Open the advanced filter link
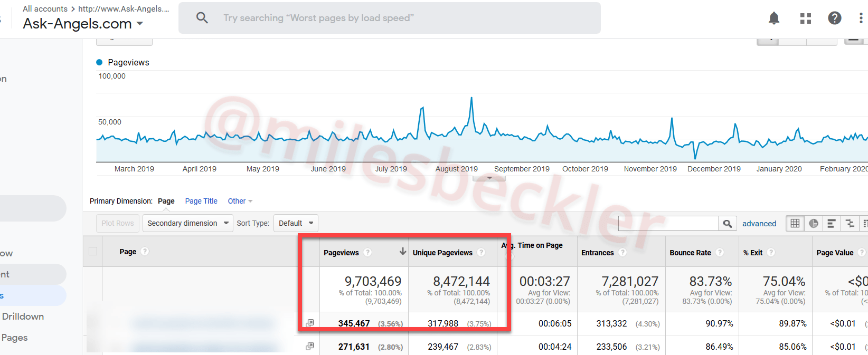Screen dimensions: 868x355 (759, 224)
